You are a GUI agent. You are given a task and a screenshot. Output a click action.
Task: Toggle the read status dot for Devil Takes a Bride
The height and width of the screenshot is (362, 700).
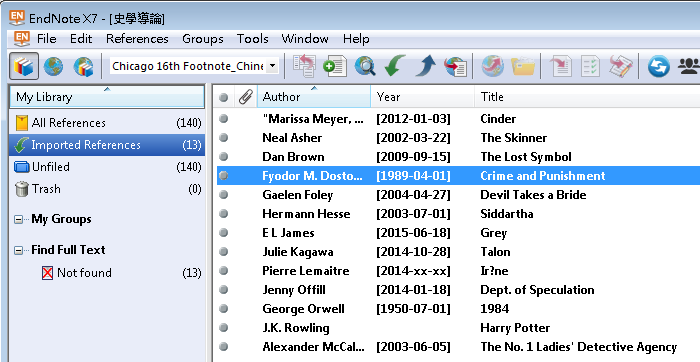tap(224, 195)
